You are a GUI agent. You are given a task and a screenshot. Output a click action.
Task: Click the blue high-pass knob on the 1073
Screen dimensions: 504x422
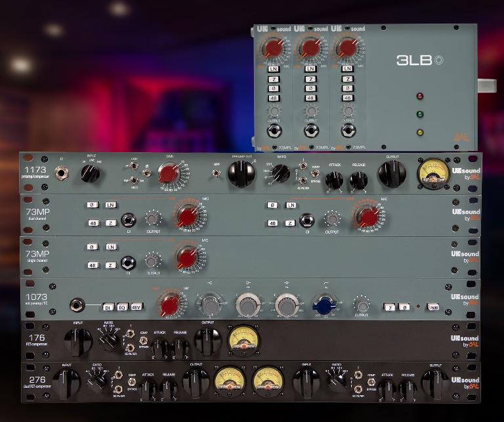tap(325, 306)
